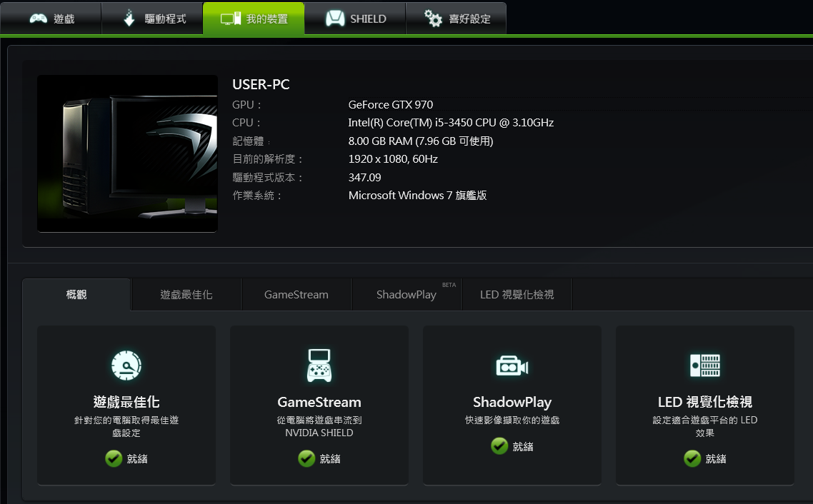Open the ShadowPlay BETA sub-tab
Viewport: 813px width, 504px height.
(406, 294)
